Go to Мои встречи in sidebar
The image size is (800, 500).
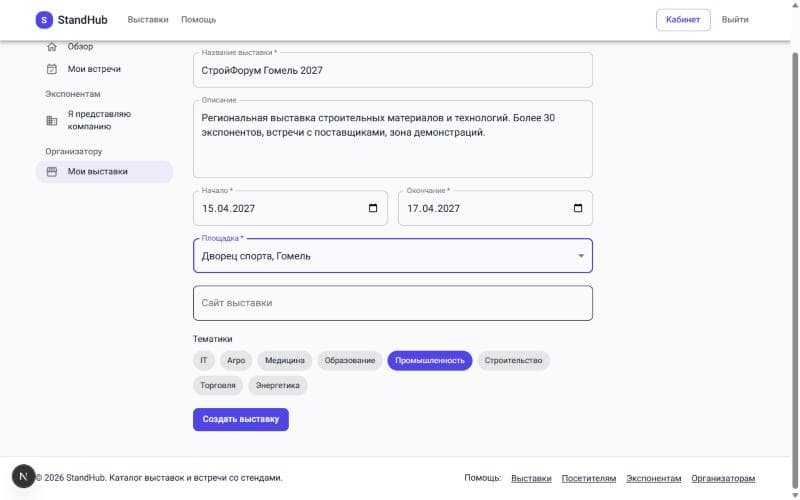(94, 69)
